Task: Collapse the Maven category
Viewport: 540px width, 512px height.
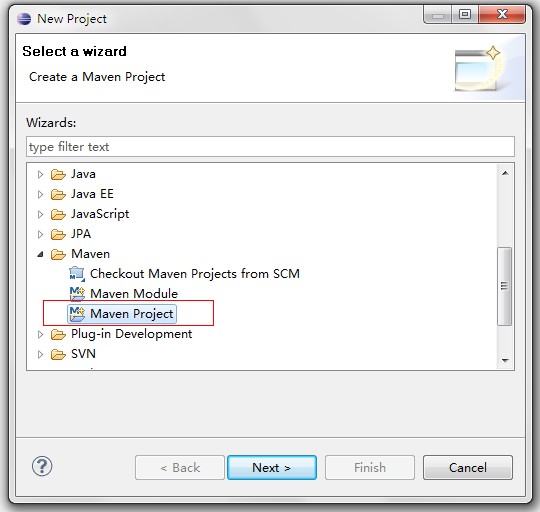Action: coord(40,254)
